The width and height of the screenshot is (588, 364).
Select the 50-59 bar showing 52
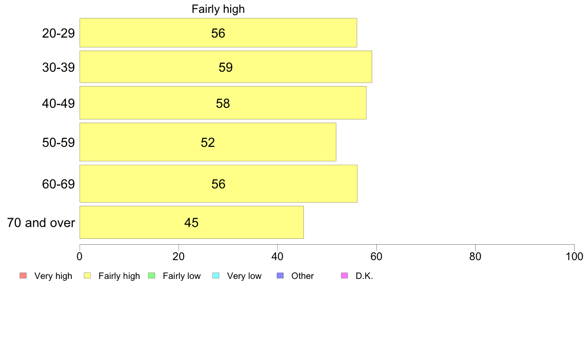tap(208, 142)
